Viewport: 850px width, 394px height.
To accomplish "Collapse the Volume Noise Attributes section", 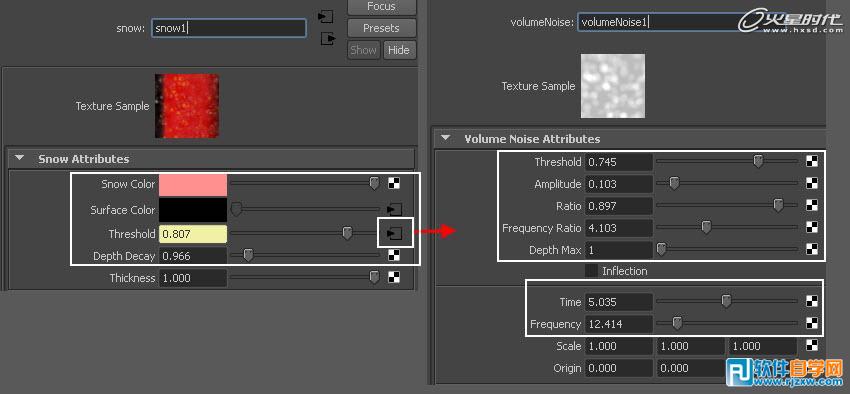I will [446, 138].
